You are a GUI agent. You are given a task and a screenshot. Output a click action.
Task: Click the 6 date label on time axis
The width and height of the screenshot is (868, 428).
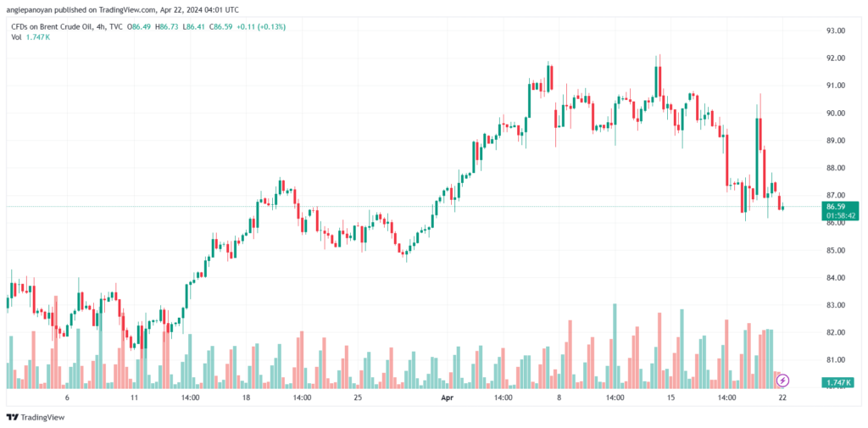click(x=67, y=397)
